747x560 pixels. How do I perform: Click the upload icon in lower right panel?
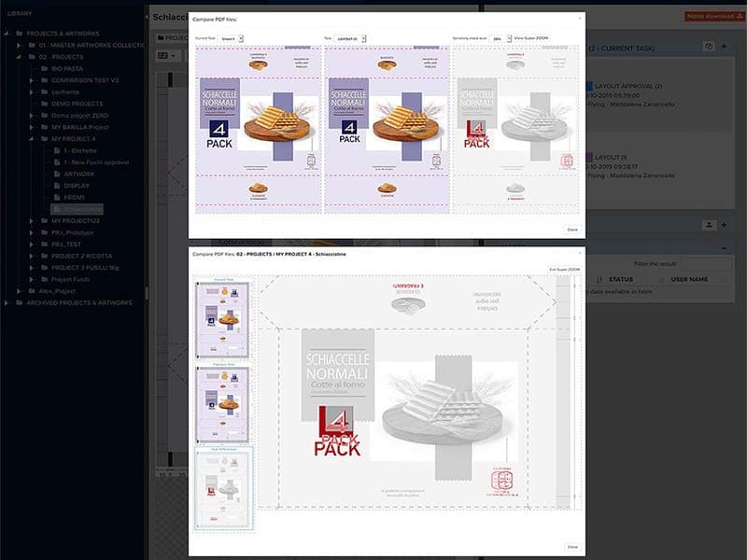pos(709,225)
